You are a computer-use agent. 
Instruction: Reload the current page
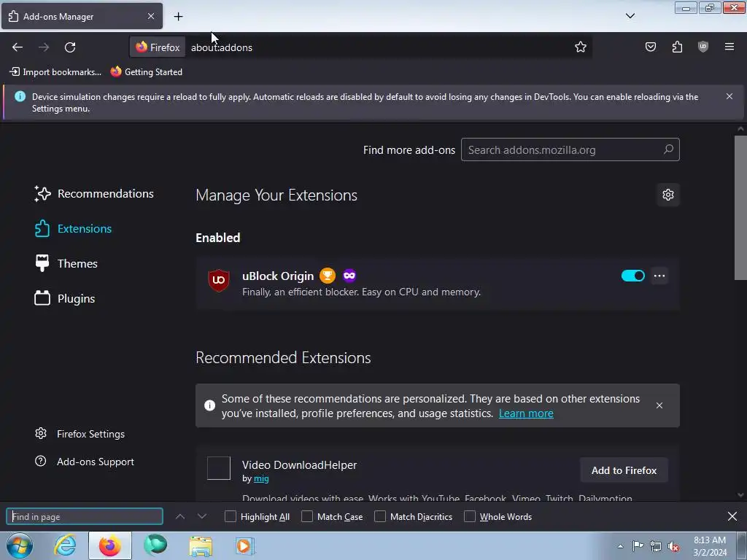pos(70,47)
